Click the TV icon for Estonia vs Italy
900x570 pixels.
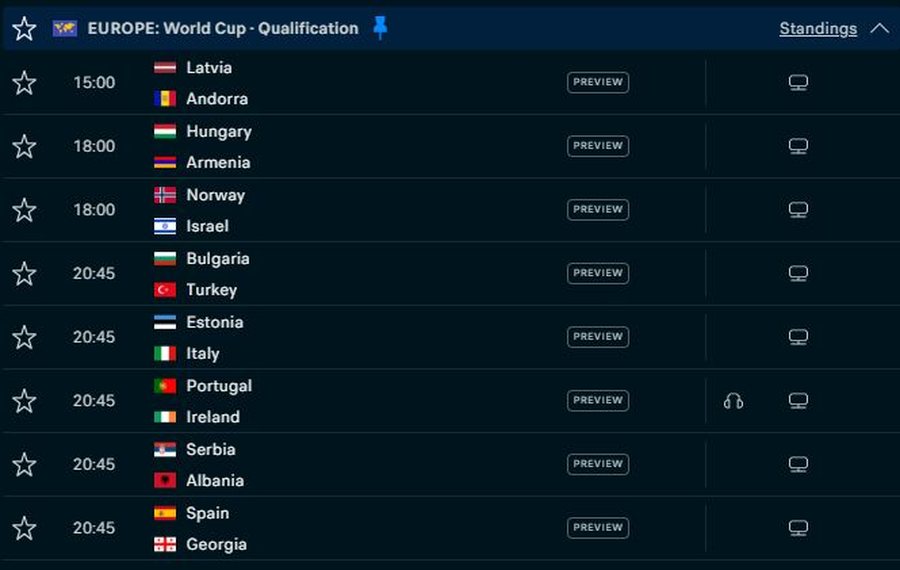[798, 337]
